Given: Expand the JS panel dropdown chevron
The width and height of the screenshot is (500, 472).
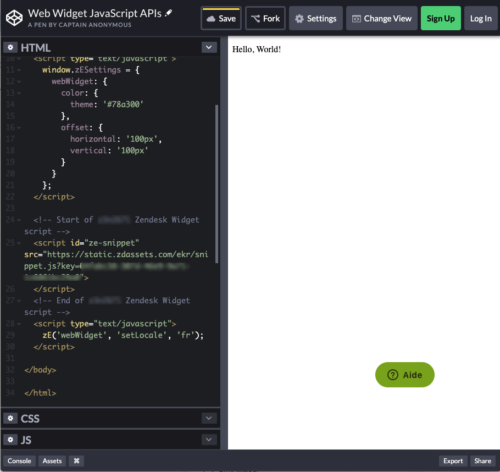Looking at the screenshot, I should [209, 439].
